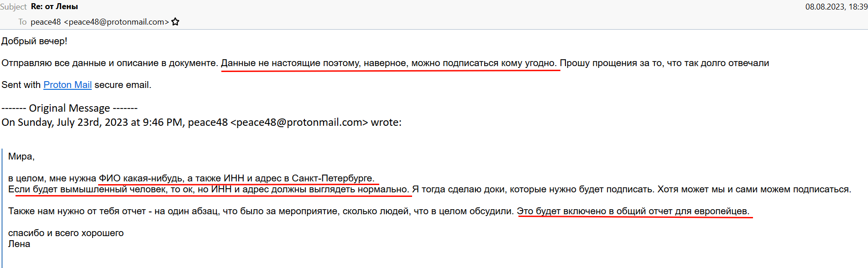Click the closing "спасибо и всего хорошего"
Screen dimensions: 868x268
pyautogui.click(x=66, y=233)
